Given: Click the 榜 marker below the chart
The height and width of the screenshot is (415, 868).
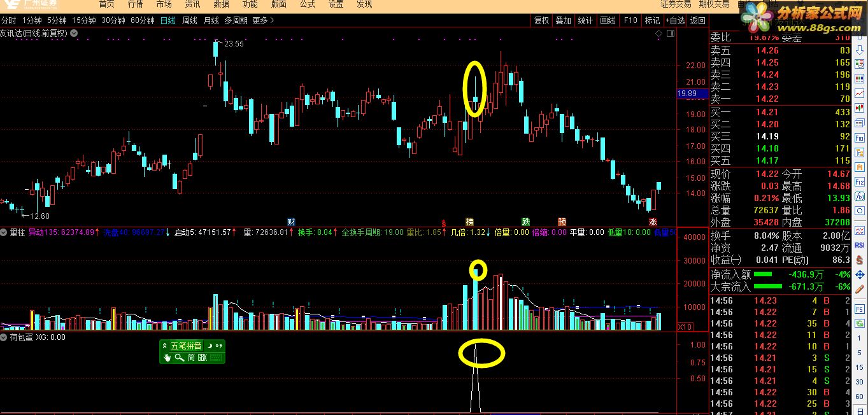Looking at the screenshot, I should tap(470, 222).
